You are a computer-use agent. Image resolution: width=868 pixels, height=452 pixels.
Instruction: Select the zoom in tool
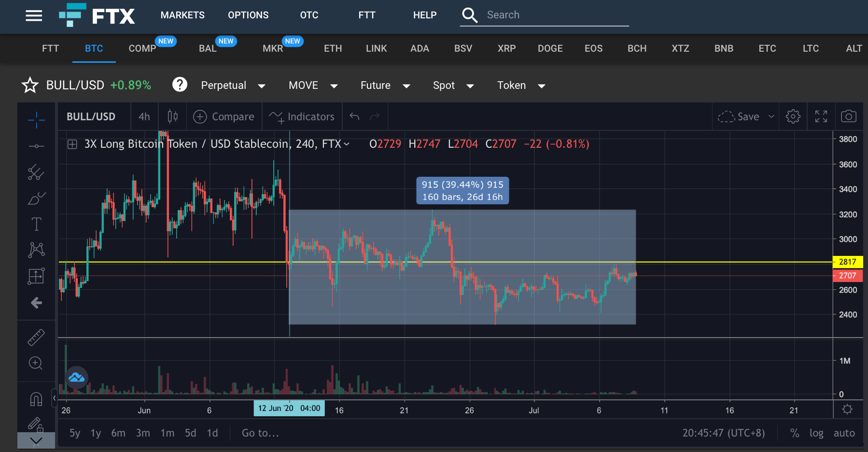coord(36,363)
